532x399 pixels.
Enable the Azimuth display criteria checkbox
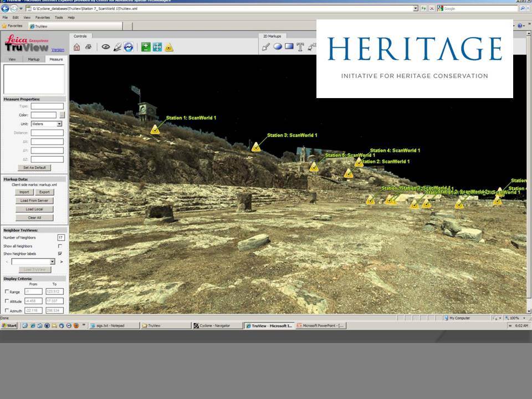click(x=7, y=310)
